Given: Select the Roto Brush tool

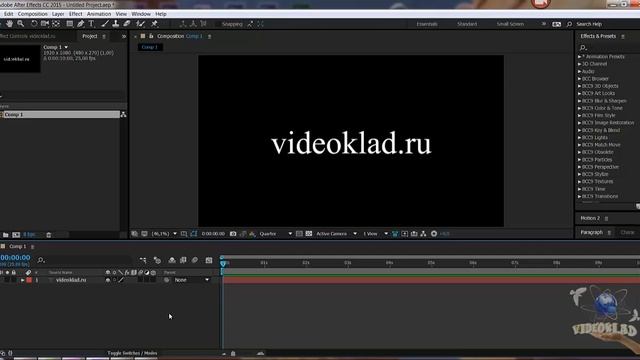Looking at the screenshot, I should click(x=140, y=24).
